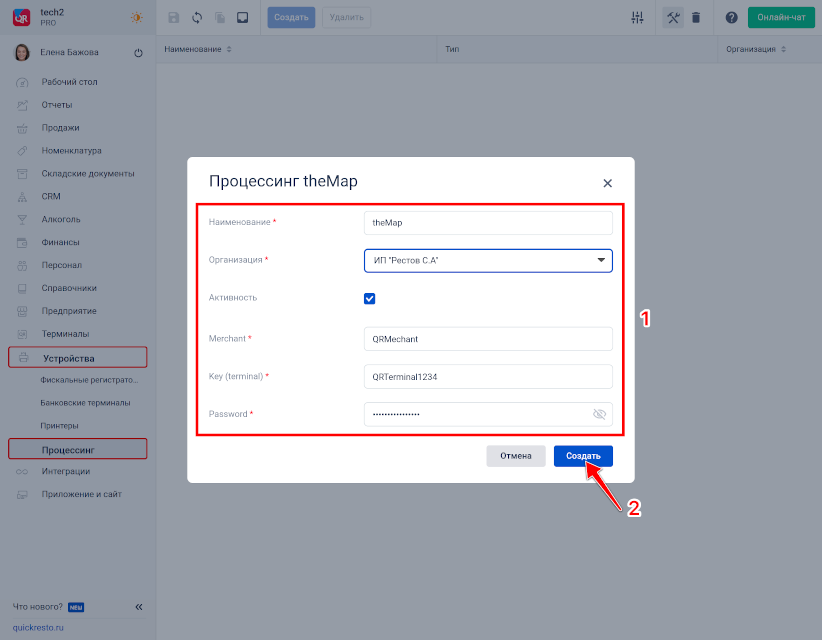
Task: Close the Процессинг theMap dialog
Action: click(x=608, y=183)
